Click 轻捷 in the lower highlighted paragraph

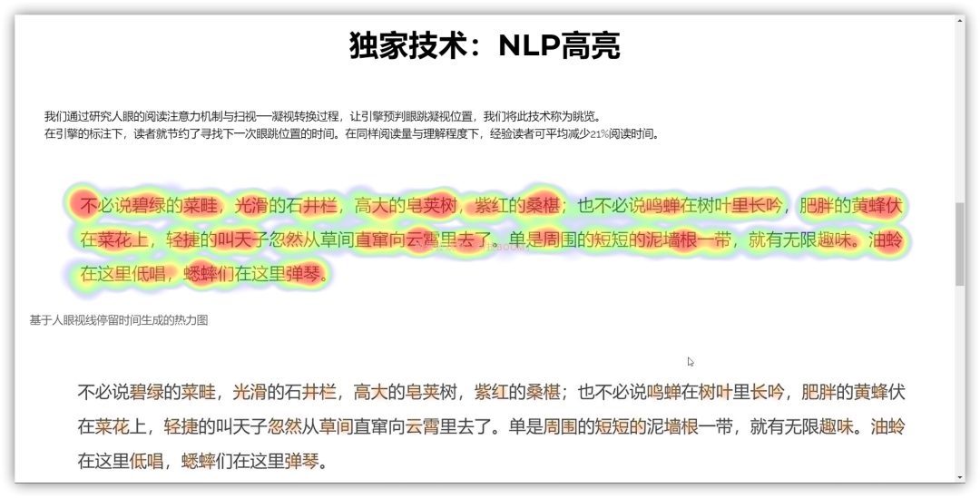(x=181, y=426)
